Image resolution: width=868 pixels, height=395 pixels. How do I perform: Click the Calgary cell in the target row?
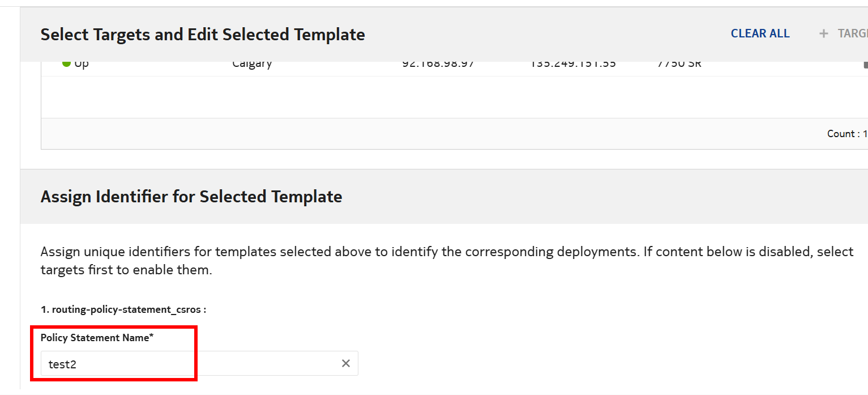[x=252, y=64]
